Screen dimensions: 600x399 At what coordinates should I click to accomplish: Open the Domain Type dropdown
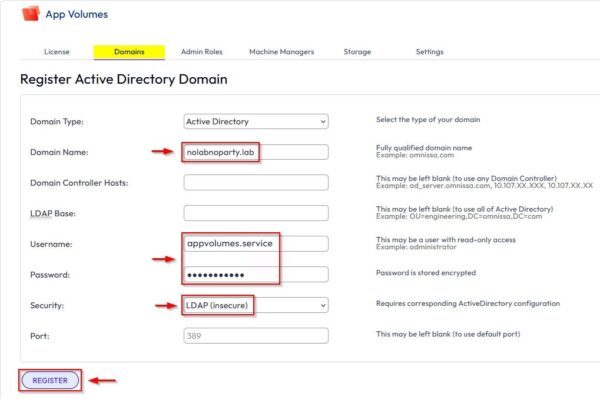[x=256, y=122]
